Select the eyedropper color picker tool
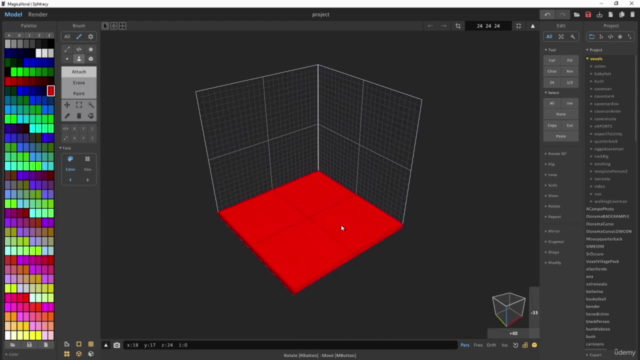Image resolution: width=640 pixels, height=360 pixels. (x=67, y=116)
